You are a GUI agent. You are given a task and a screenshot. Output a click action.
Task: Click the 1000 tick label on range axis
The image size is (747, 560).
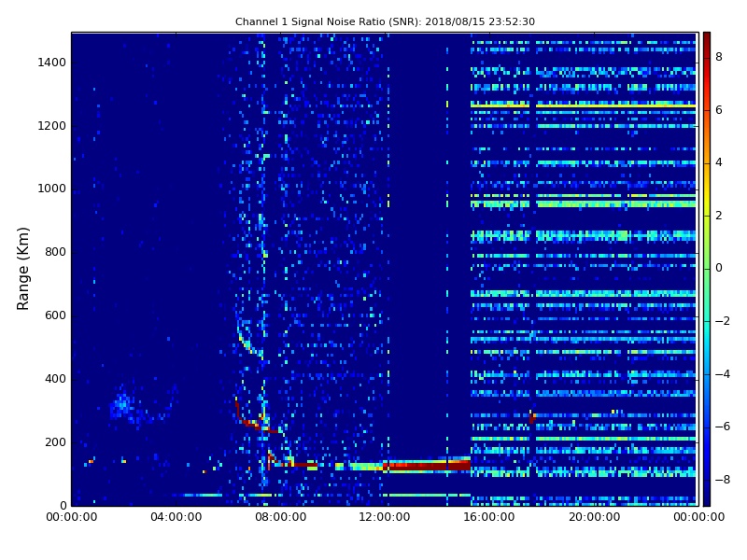coord(52,189)
